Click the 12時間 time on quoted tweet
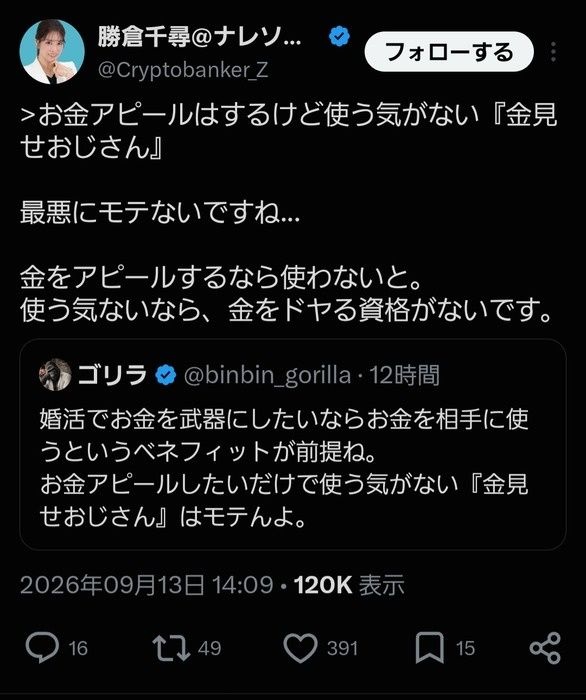 click(404, 375)
